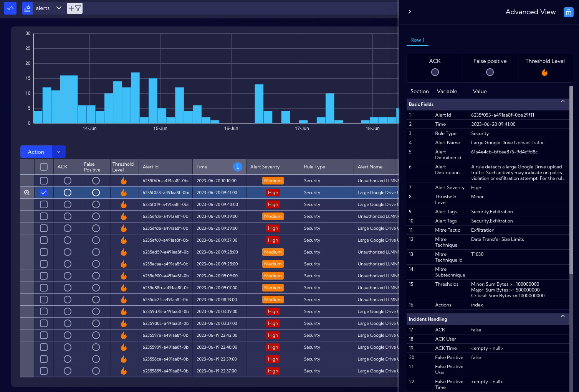Click the Threshold Level flame in Advanced View
This screenshot has height=392, width=579.
(x=544, y=72)
